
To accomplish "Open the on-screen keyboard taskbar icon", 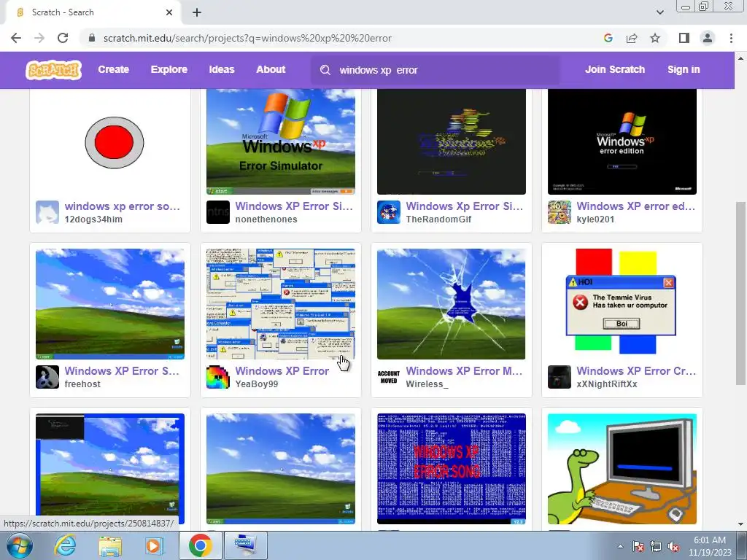I will pyautogui.click(x=245, y=545).
